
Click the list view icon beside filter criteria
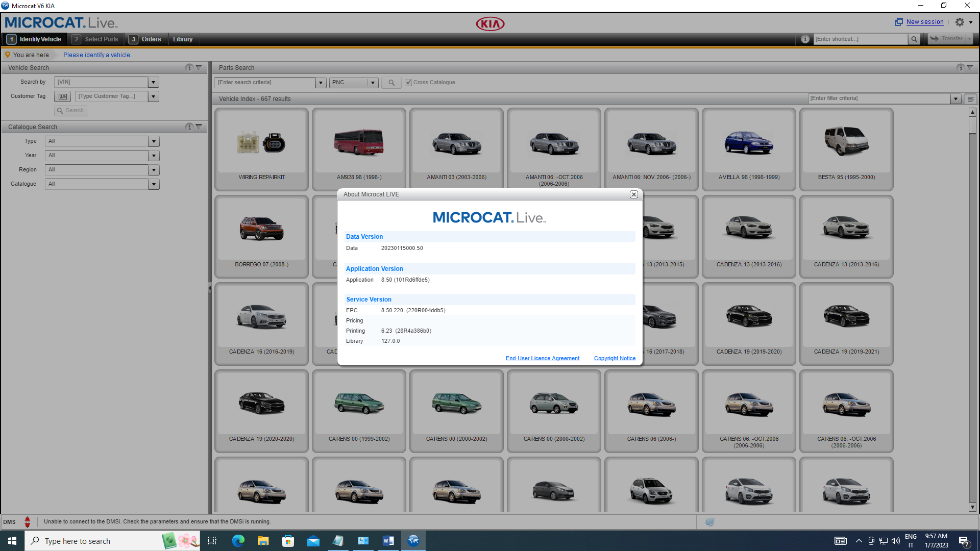pos(971,98)
